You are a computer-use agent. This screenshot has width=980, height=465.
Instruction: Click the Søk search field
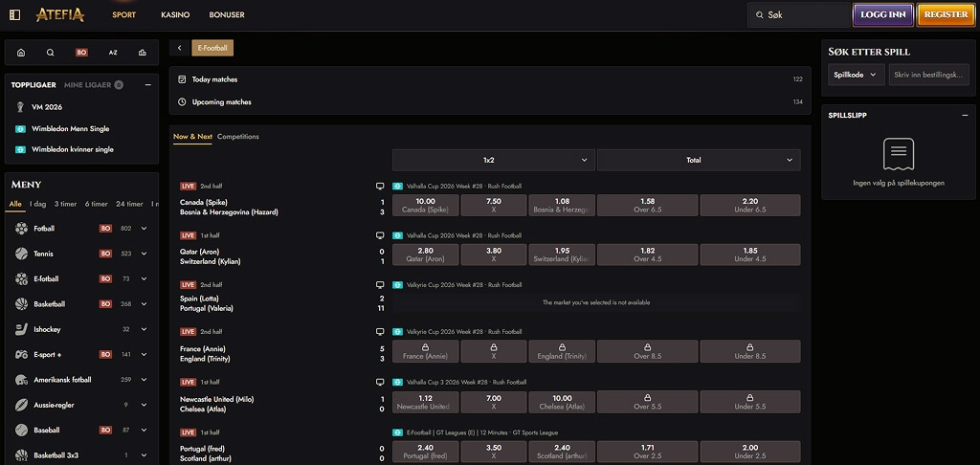coord(799,15)
